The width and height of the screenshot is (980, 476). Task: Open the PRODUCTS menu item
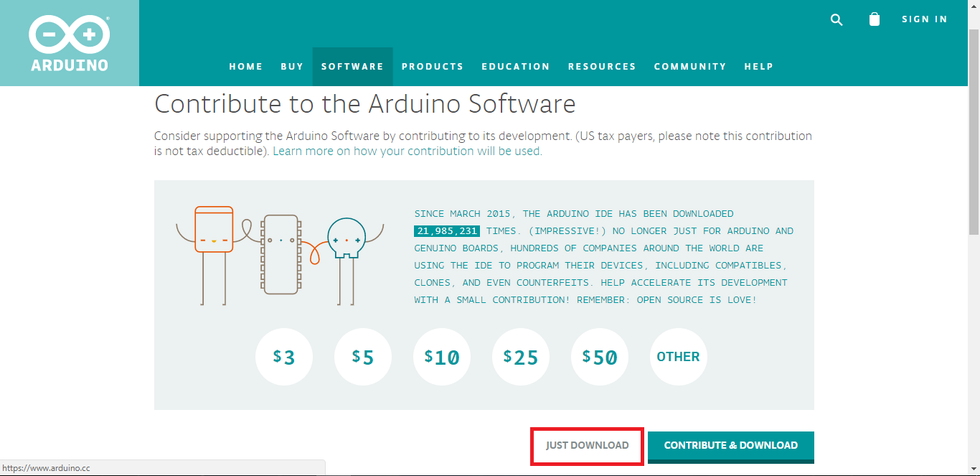pos(433,66)
